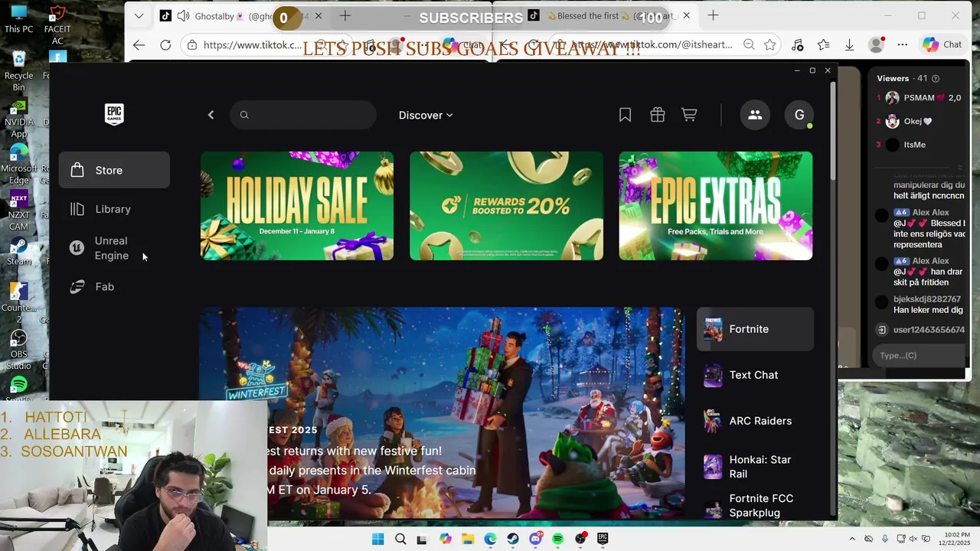Screen dimensions: 980x551
Task: Select ARC Raiders in the featured list
Action: 755,421
